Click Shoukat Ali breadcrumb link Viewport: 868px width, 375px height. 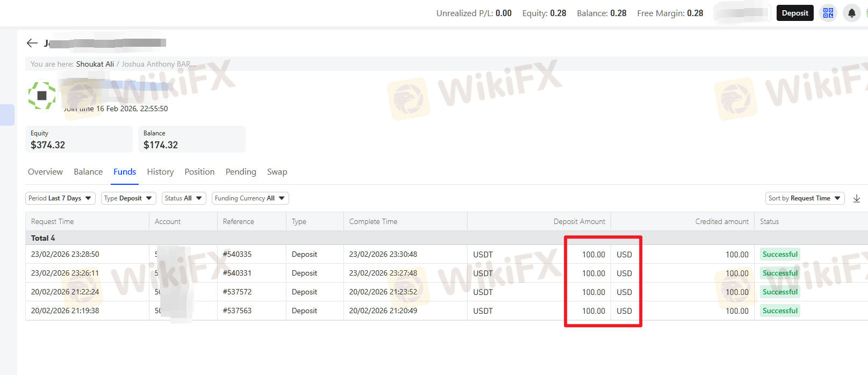[95, 64]
